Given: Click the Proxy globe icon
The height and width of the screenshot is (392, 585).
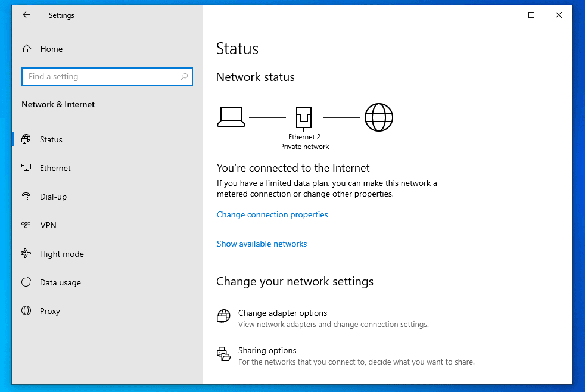Looking at the screenshot, I should click(26, 311).
